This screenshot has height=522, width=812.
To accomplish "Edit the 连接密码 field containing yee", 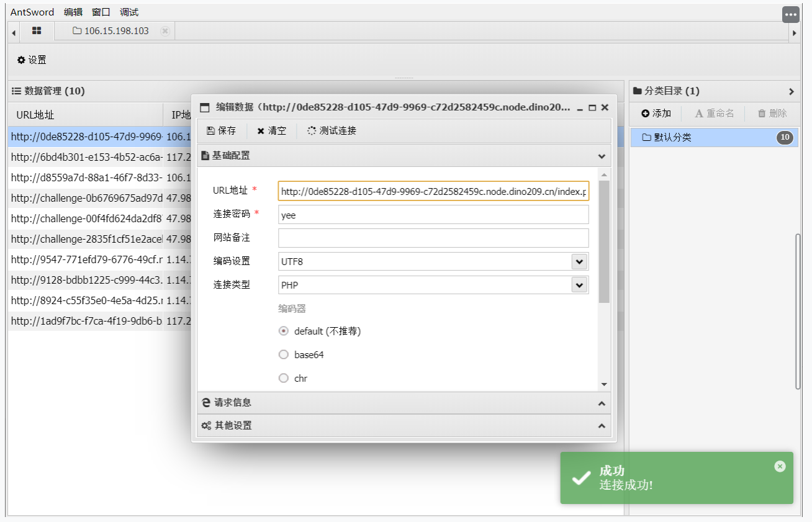I will (433, 215).
